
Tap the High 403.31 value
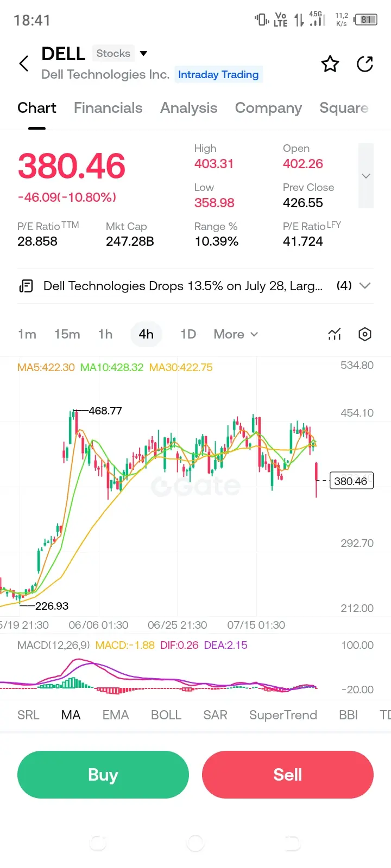pyautogui.click(x=214, y=164)
